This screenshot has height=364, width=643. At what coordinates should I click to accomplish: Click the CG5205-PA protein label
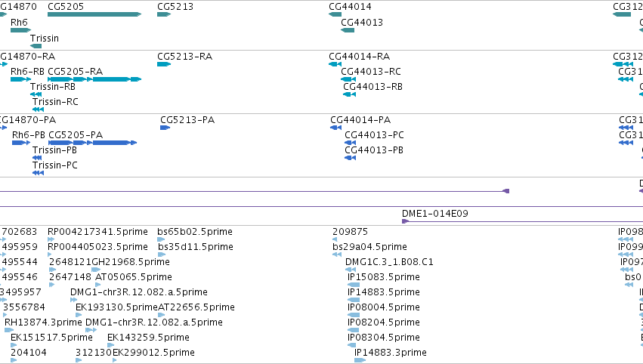[x=76, y=135]
